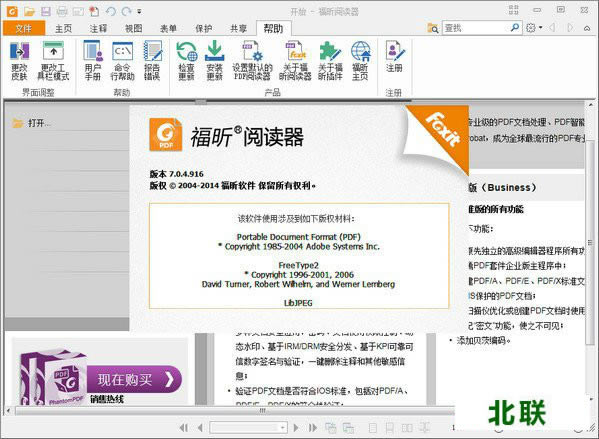Click the 命令行帮助 command line help icon
Screen dimensions: 599x439
(122, 61)
